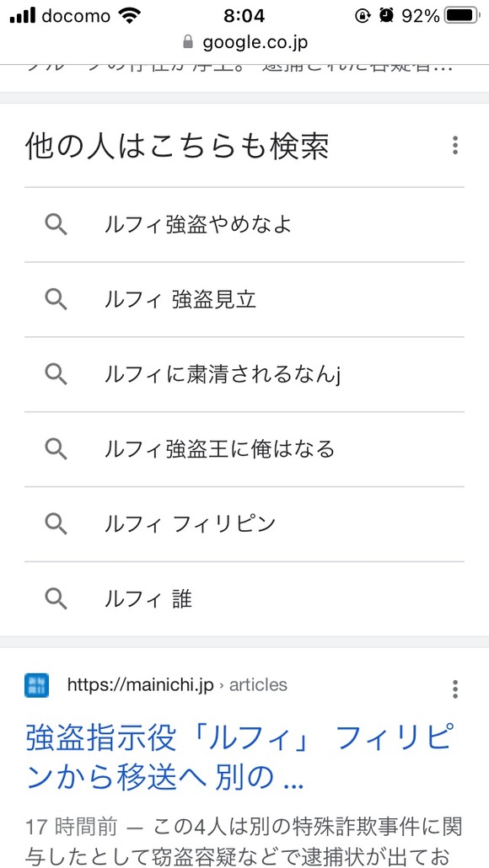Open the overflow menu for 他の人はこちらも検索
This screenshot has width=489, height=868.
click(455, 145)
